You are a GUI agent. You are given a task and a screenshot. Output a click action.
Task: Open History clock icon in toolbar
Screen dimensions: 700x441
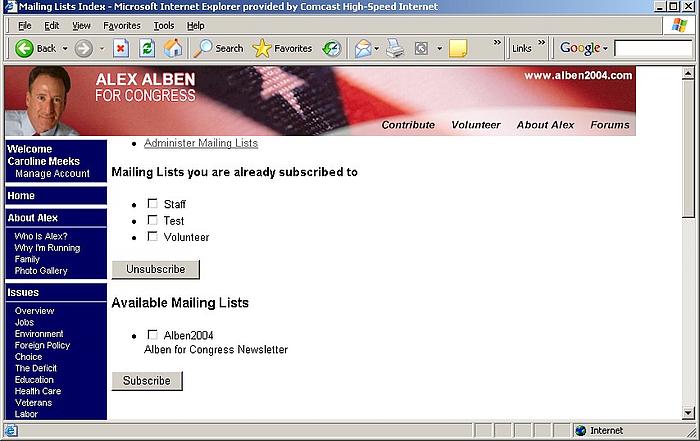click(x=332, y=48)
